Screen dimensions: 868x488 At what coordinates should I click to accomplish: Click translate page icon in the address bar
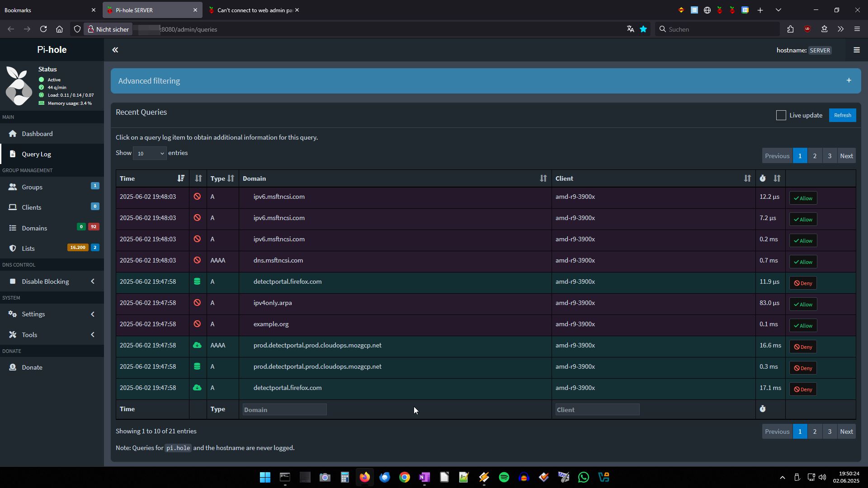click(630, 29)
